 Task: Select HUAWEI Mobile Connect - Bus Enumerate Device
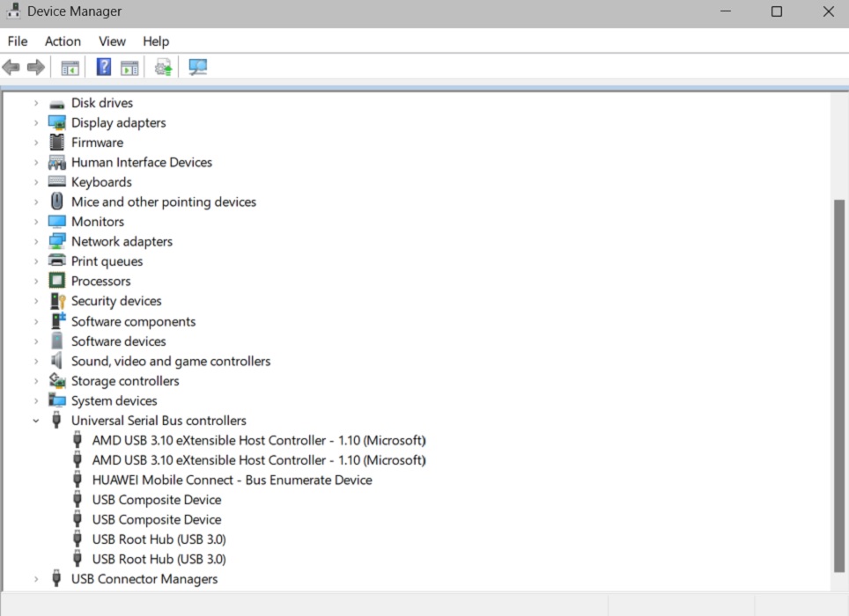[232, 480]
